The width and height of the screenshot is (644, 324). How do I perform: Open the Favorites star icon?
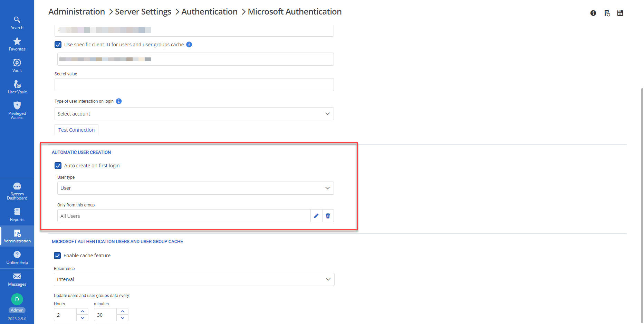(17, 44)
